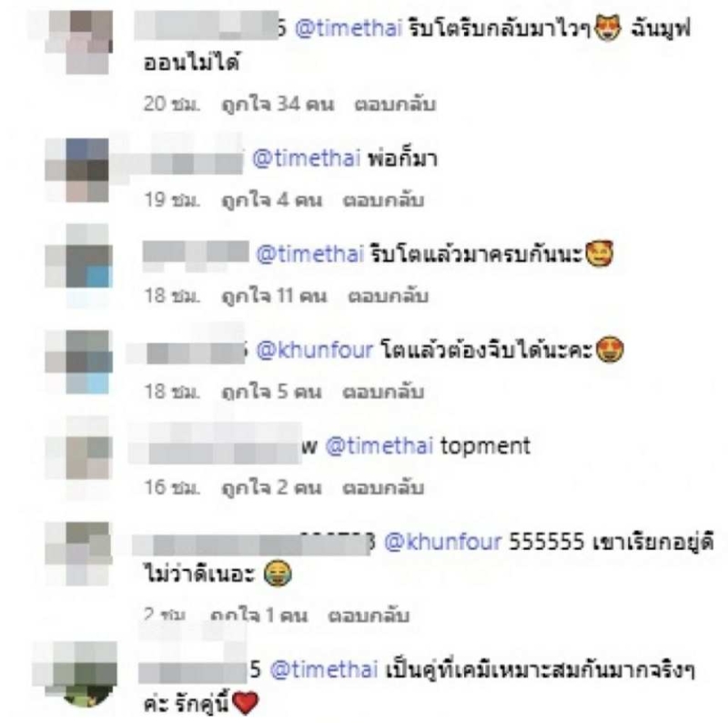View the 11 likes on the comment
Image resolution: width=728 pixels, height=723 pixels.
[274, 296]
